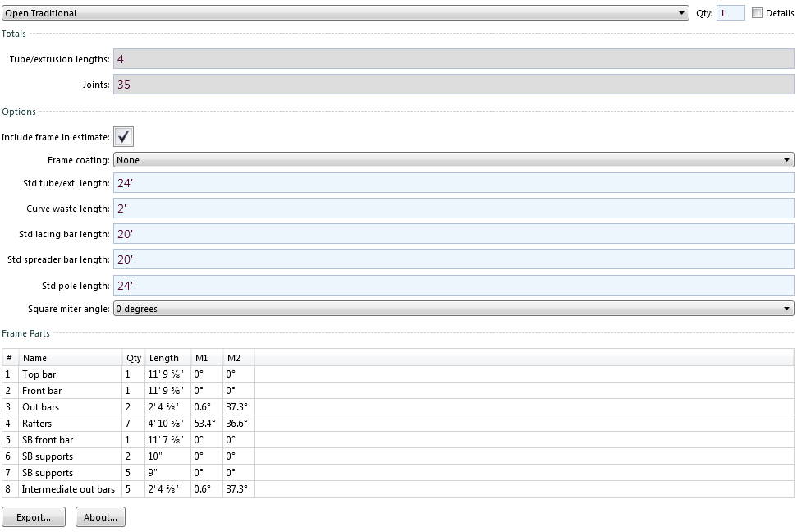
Task: Select the Front bar row
Action: [x=397, y=391]
